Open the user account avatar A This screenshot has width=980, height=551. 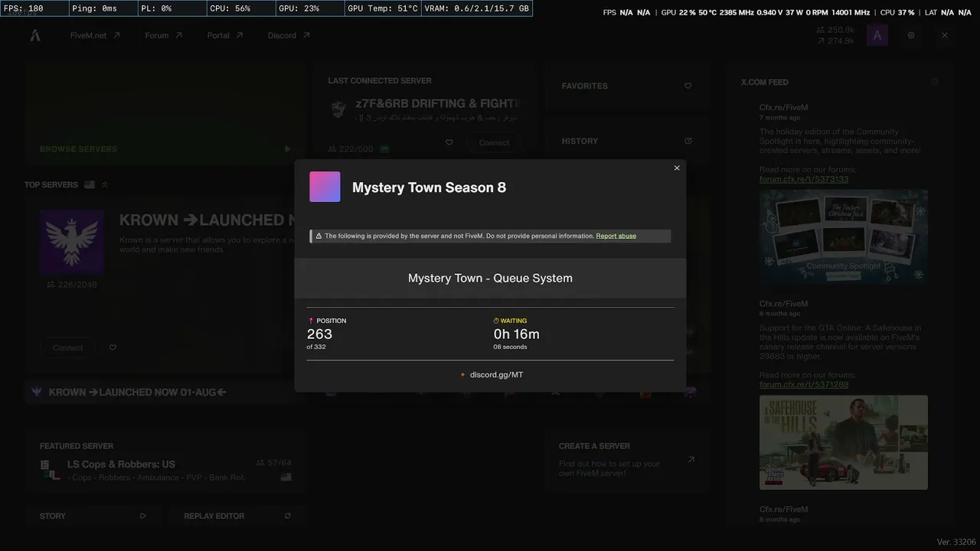coord(877,35)
